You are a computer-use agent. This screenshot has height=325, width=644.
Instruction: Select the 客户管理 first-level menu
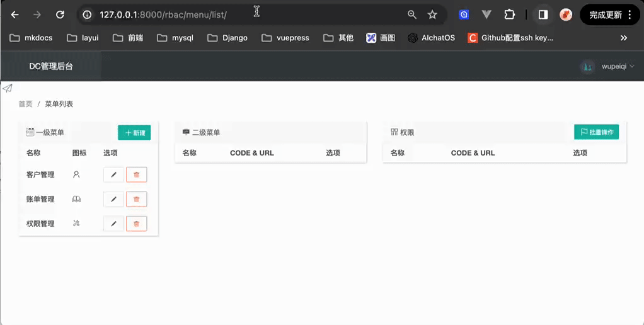coord(40,174)
